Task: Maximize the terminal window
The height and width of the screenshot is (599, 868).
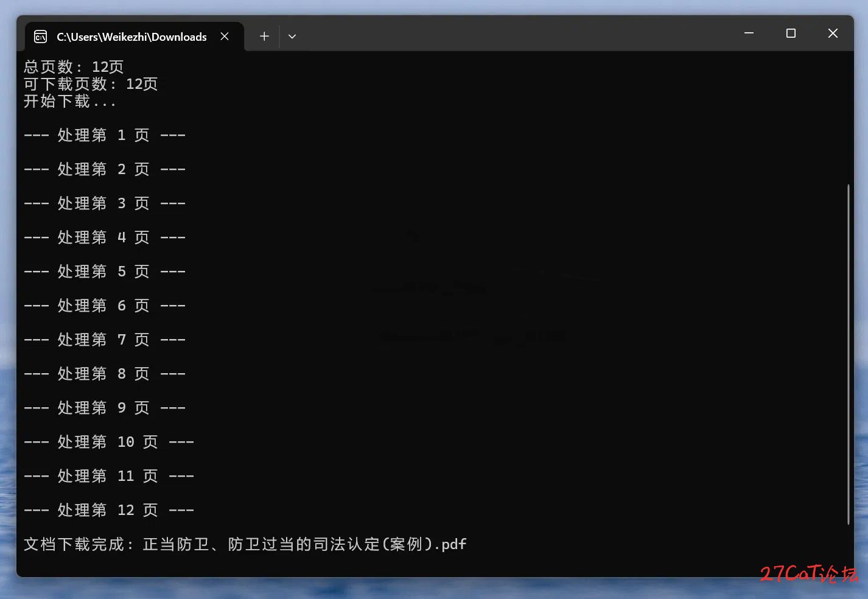Action: coord(791,33)
